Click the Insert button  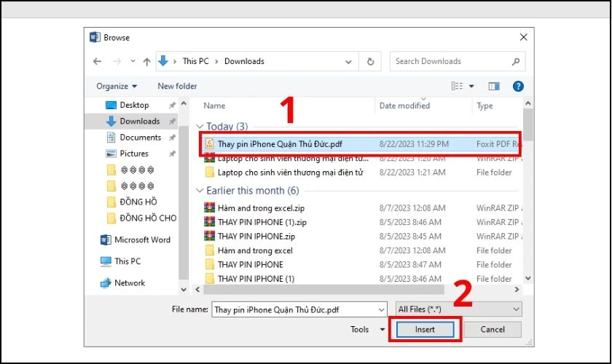tap(425, 329)
